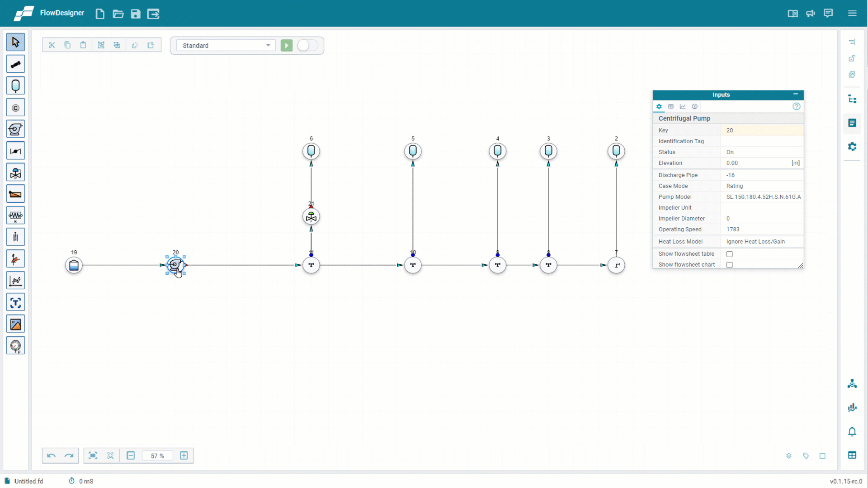The image size is (868, 488).
Task: Enable Show flowsheet chart checkbox
Action: click(729, 265)
